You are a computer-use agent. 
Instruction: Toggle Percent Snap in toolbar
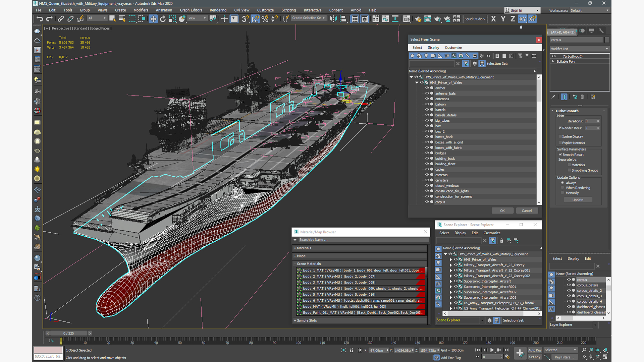point(265,19)
